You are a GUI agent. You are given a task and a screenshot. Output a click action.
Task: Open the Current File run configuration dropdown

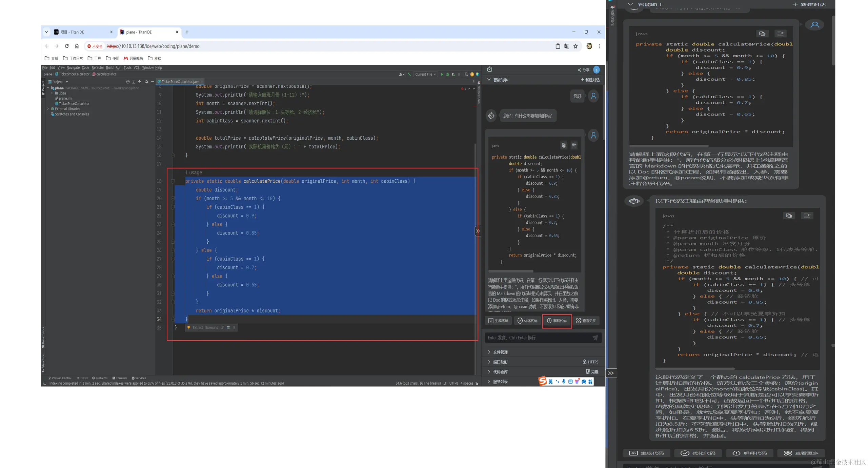coord(426,74)
